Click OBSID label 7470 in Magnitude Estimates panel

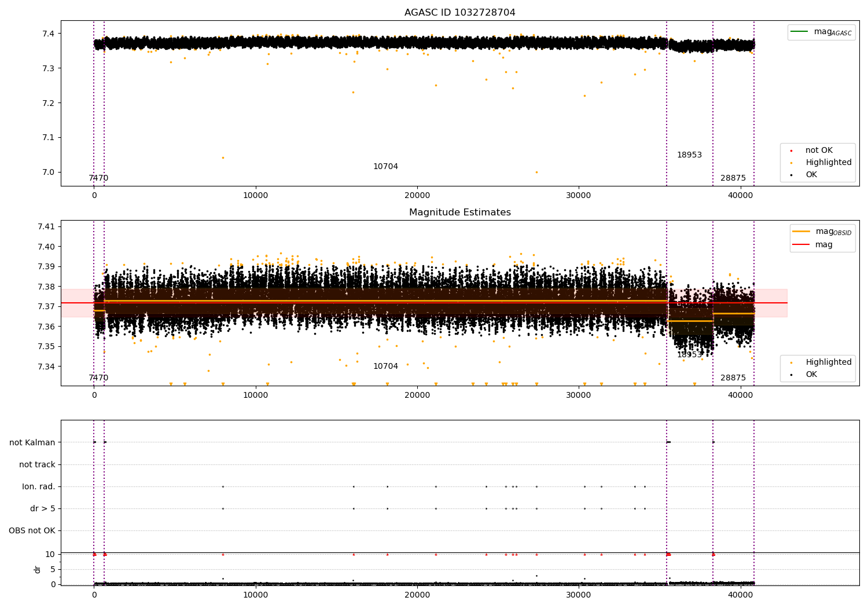point(98,378)
